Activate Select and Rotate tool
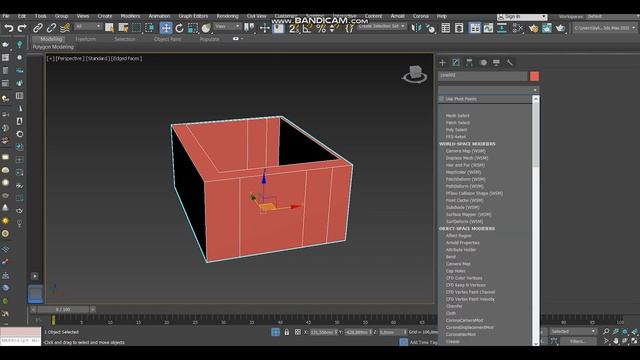Viewport: 640px width, 360px height. pos(179,28)
